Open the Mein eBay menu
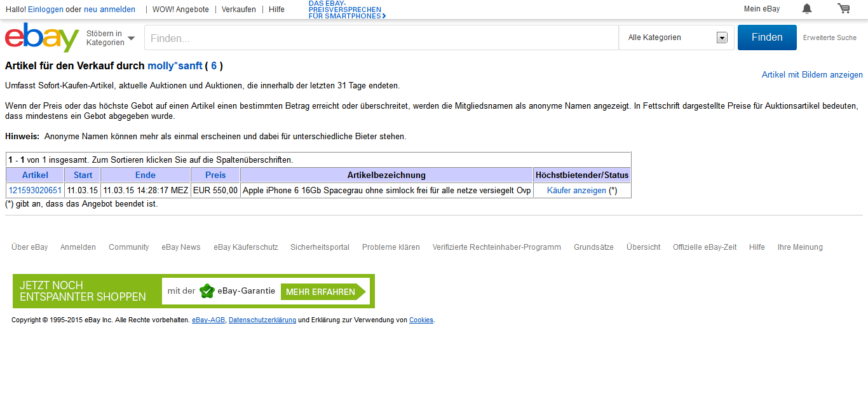This screenshot has height=403, width=868. (761, 9)
